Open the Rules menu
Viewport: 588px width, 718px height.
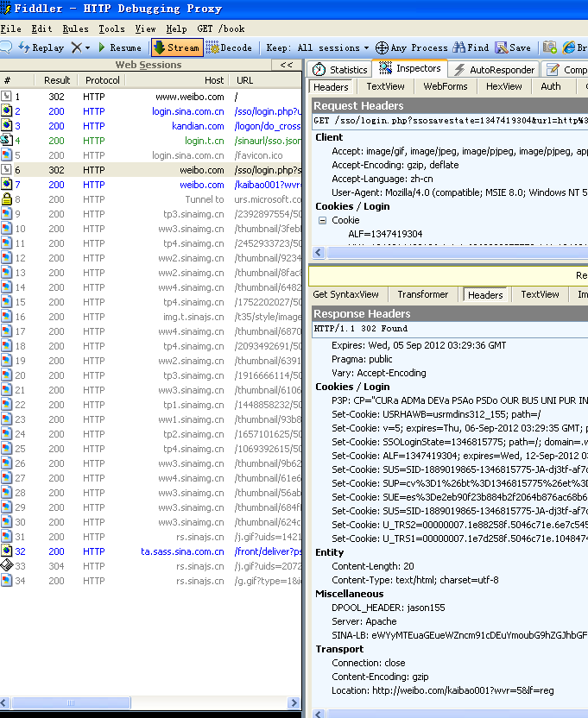coord(75,28)
